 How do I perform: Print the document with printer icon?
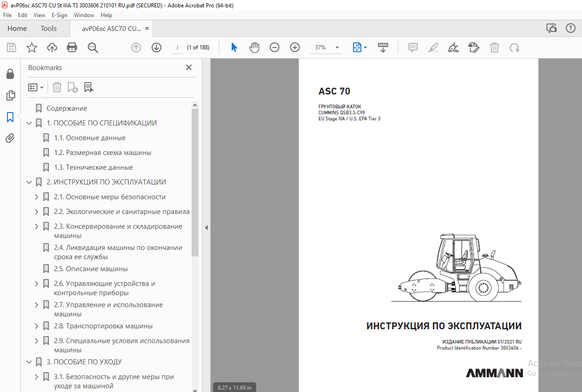[72, 48]
